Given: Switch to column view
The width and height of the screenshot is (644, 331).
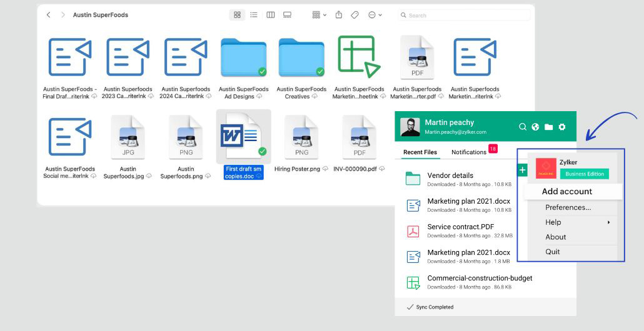Looking at the screenshot, I should [271, 15].
